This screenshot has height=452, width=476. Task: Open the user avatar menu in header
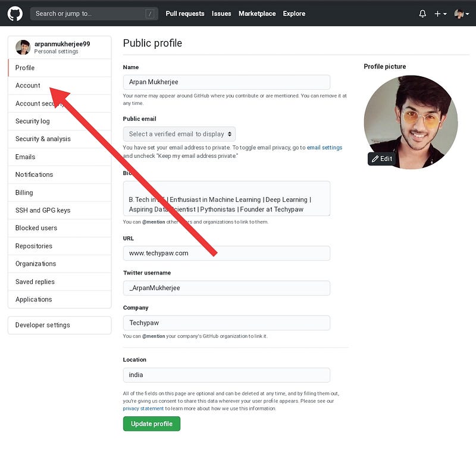pyautogui.click(x=462, y=14)
